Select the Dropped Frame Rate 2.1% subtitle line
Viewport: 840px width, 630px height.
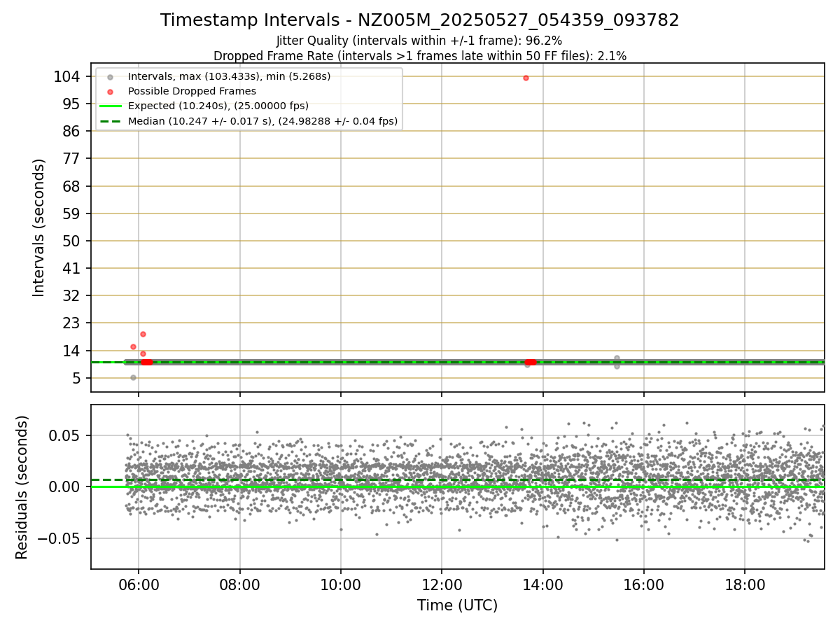coord(419,55)
